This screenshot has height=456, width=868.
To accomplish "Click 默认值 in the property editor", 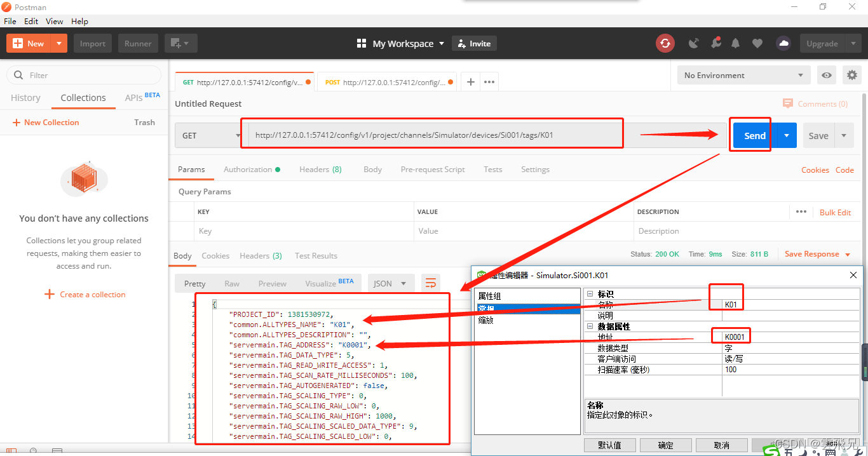I will pyautogui.click(x=609, y=445).
